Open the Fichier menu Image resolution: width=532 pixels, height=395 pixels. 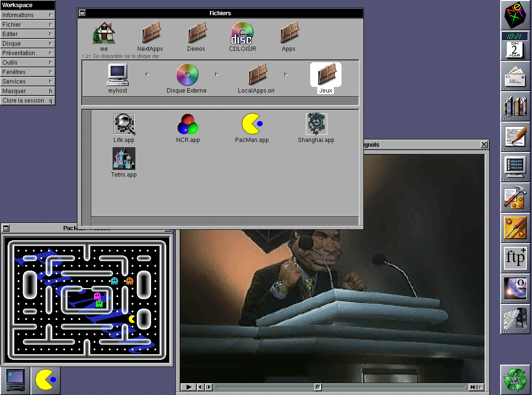28,24
